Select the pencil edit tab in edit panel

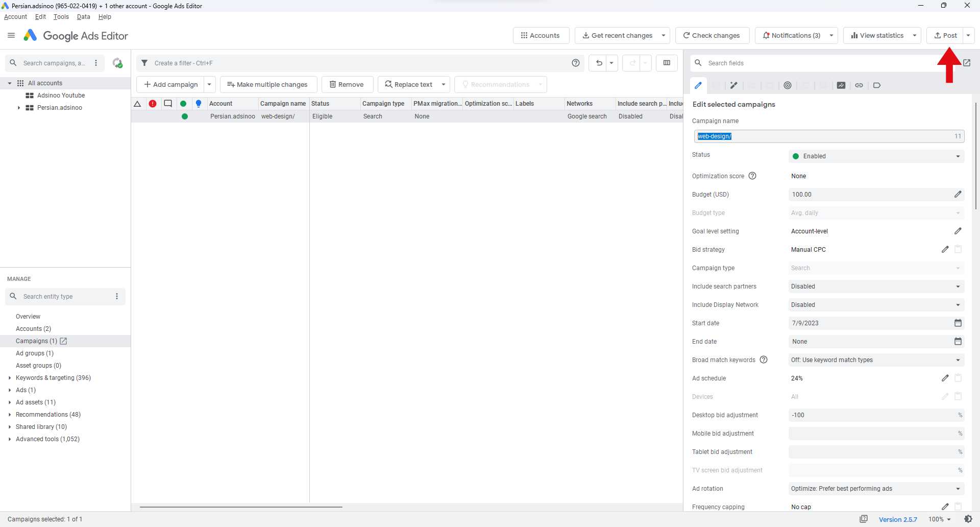click(698, 85)
